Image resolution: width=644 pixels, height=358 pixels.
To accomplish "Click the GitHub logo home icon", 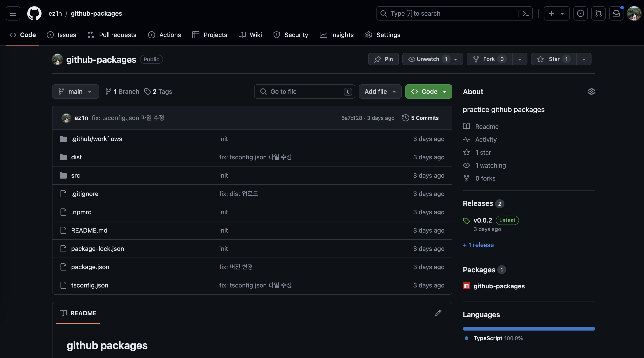I will [x=34, y=13].
